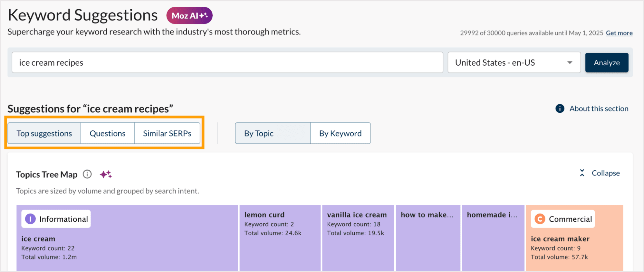Toggle grouping to By Topic

coord(273,133)
